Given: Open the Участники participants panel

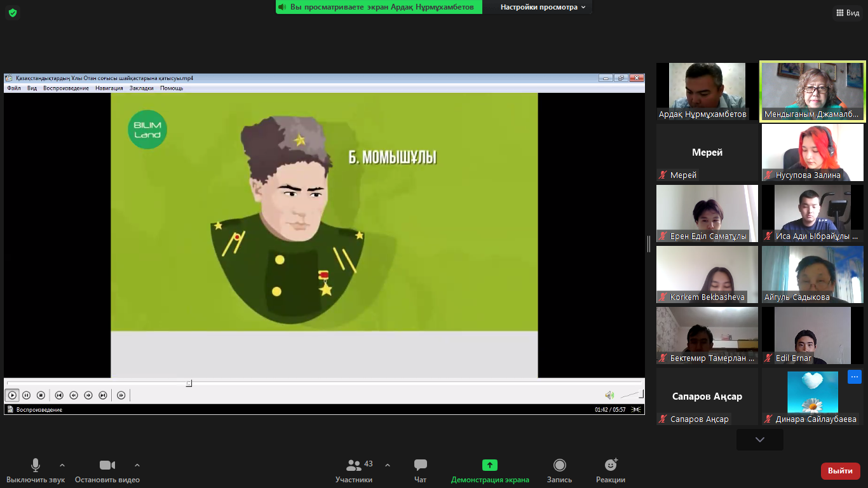Looking at the screenshot, I should (x=354, y=470).
